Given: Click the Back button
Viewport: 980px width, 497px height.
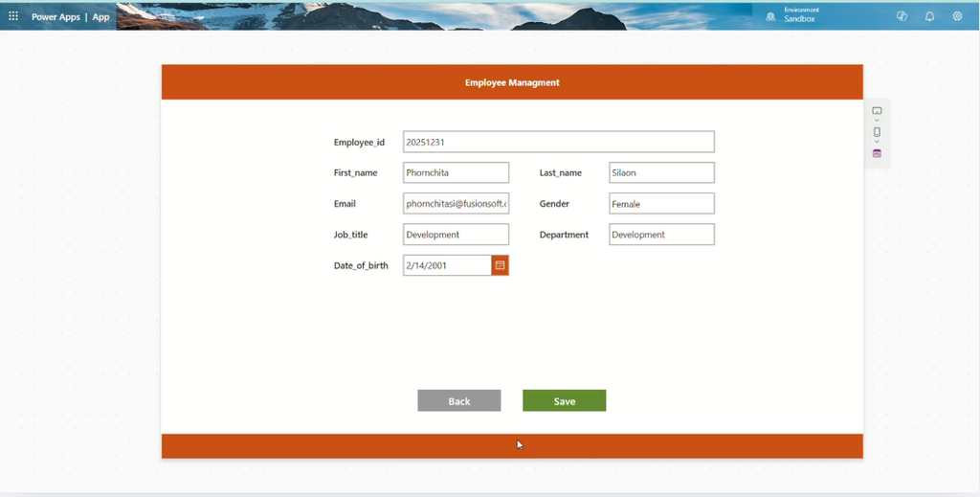Looking at the screenshot, I should click(459, 400).
